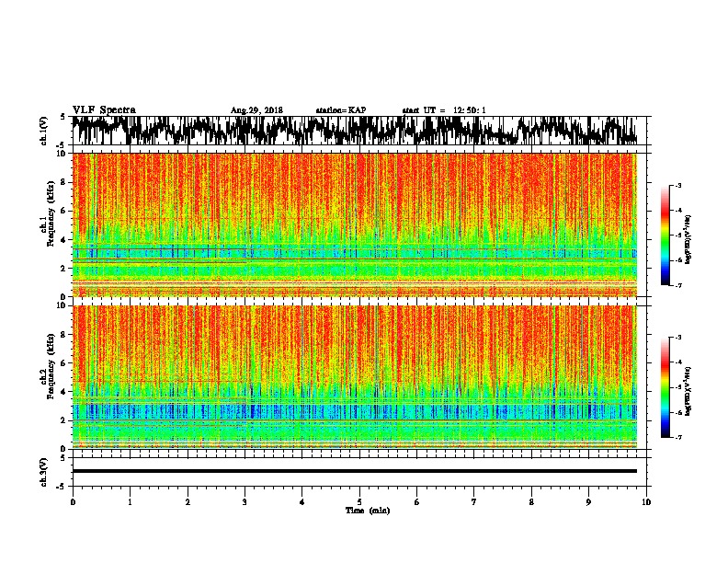
Task: Click the "VLF Spectra" title text
Action: tap(104, 109)
